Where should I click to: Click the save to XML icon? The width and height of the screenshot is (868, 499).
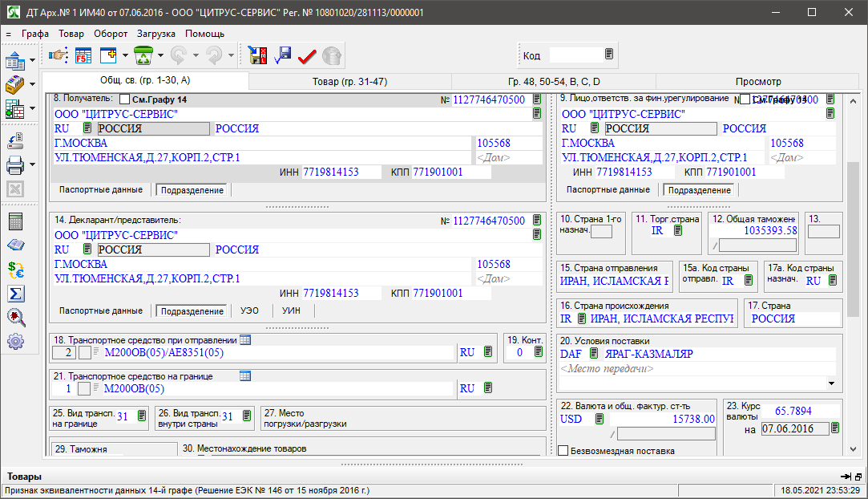pyautogui.click(x=257, y=55)
